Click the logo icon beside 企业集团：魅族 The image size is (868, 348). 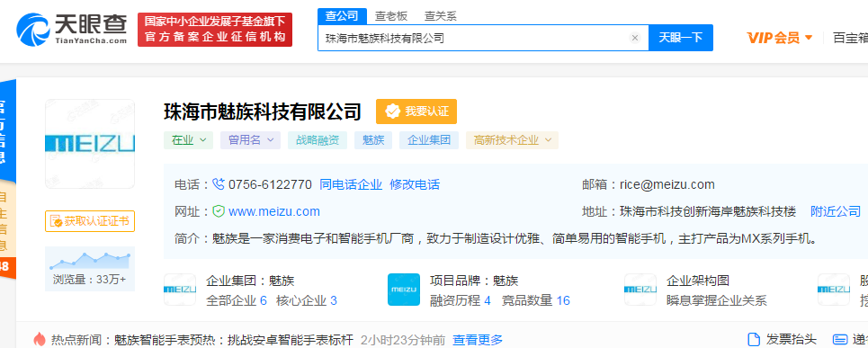pos(180,290)
